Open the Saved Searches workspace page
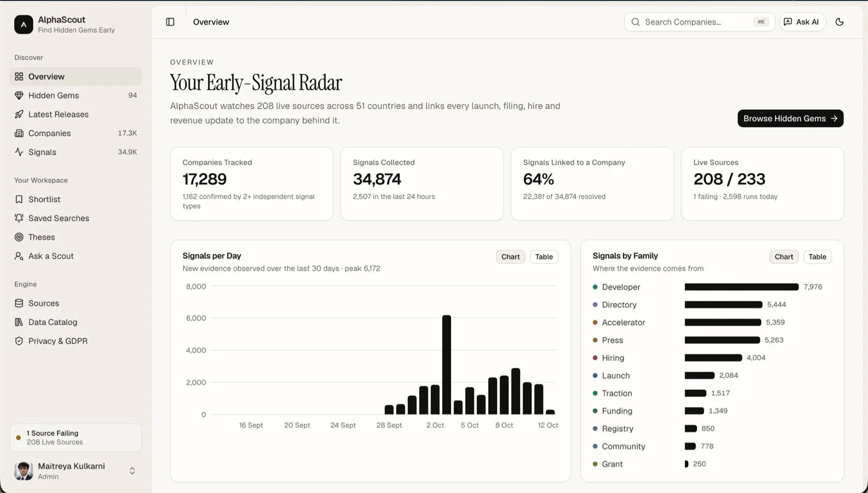868x493 pixels. (75, 218)
